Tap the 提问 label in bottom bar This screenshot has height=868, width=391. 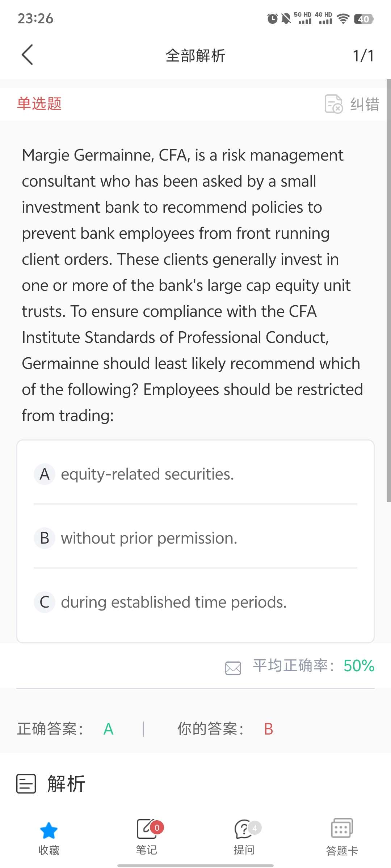[244, 850]
